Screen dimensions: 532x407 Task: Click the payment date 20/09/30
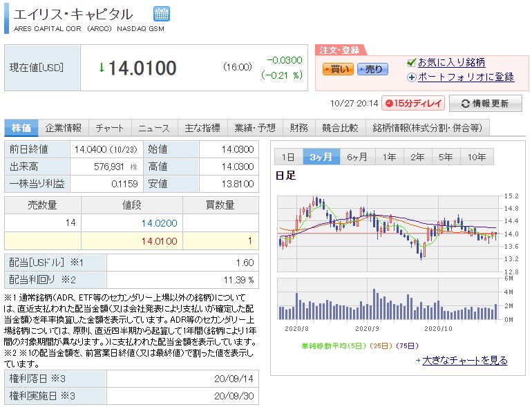(234, 396)
